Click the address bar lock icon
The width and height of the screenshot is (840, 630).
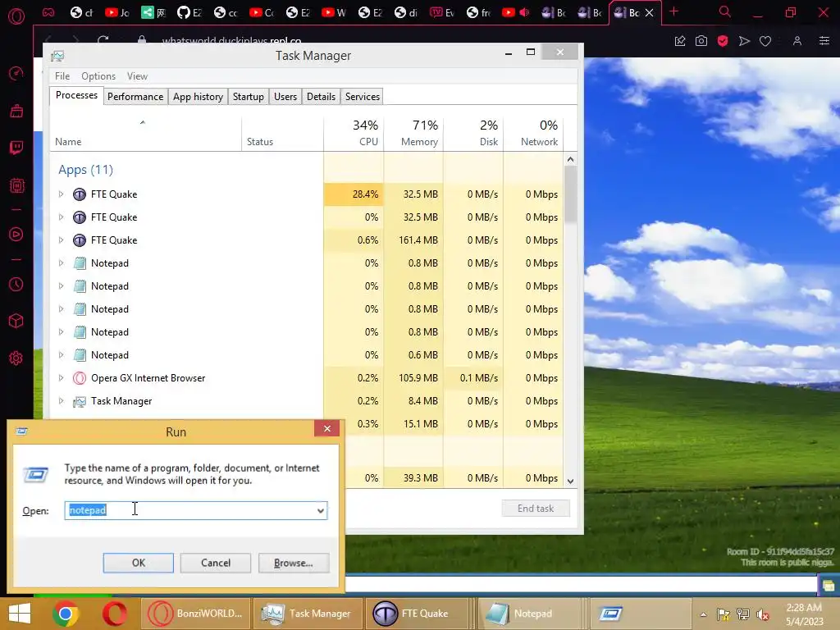coord(141,40)
